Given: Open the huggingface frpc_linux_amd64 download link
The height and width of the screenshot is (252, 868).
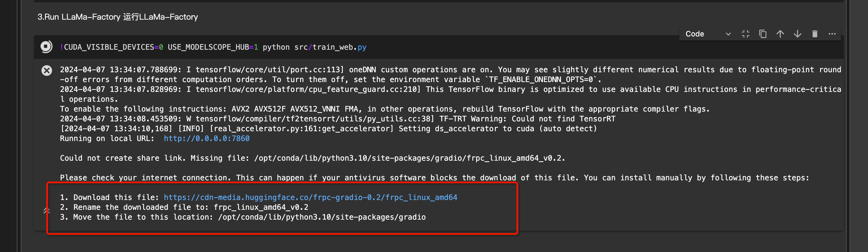Looking at the screenshot, I should click(310, 197).
